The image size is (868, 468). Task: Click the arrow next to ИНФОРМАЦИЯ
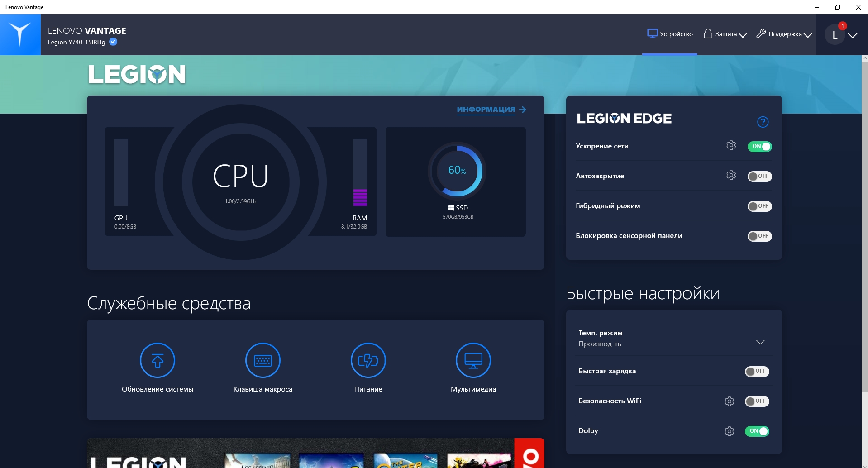click(x=523, y=110)
